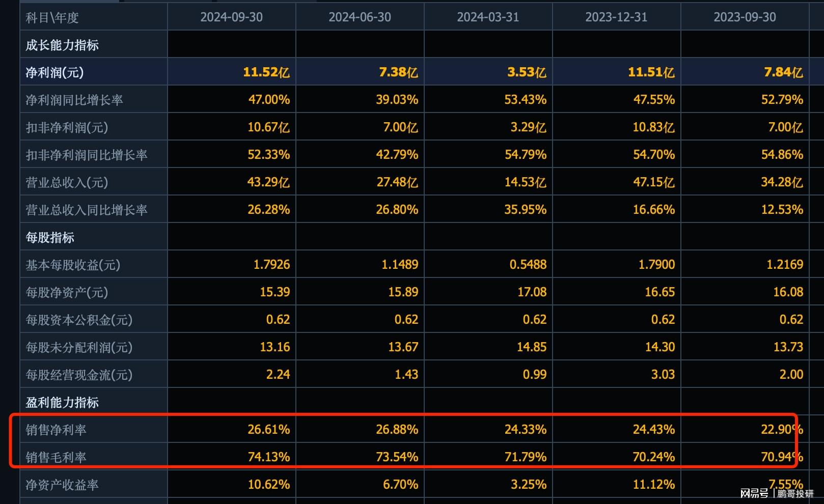The image size is (824, 504).
Task: Click the 销售毛利率 row label
Action: (56, 458)
